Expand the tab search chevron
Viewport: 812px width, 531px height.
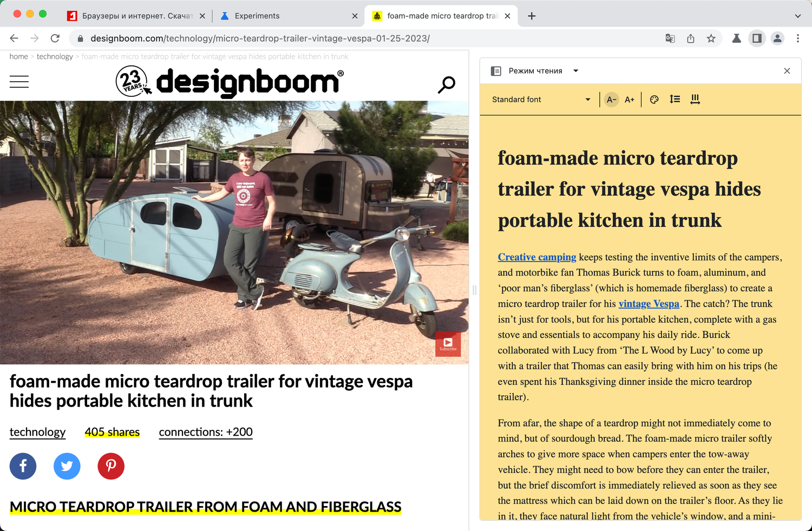coord(798,16)
